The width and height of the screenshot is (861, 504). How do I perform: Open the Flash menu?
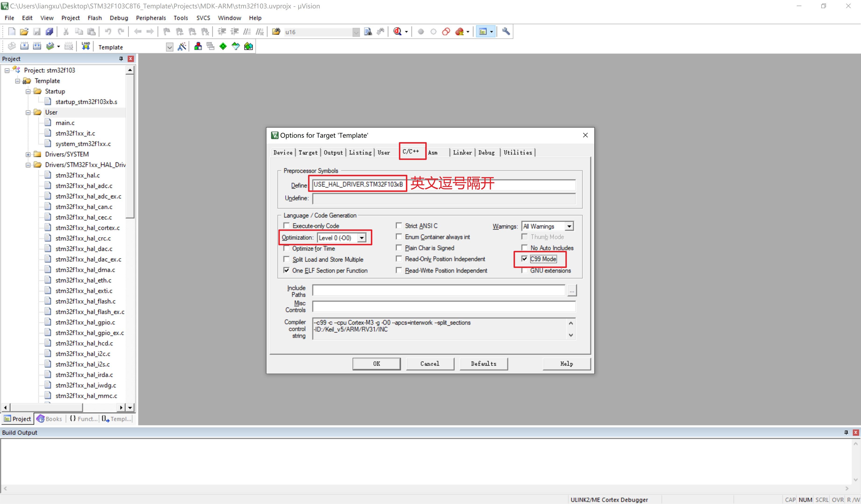tap(94, 18)
